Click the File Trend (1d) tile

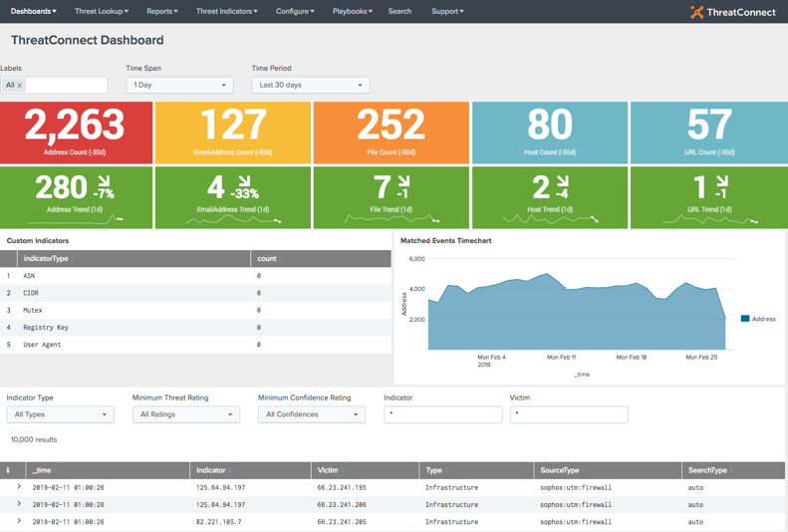(391, 197)
